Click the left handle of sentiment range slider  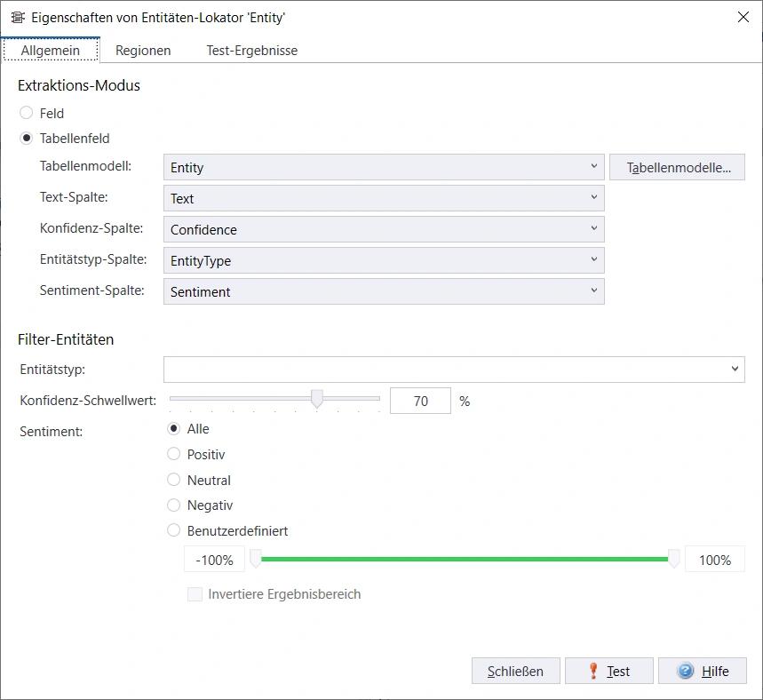[x=256, y=559]
